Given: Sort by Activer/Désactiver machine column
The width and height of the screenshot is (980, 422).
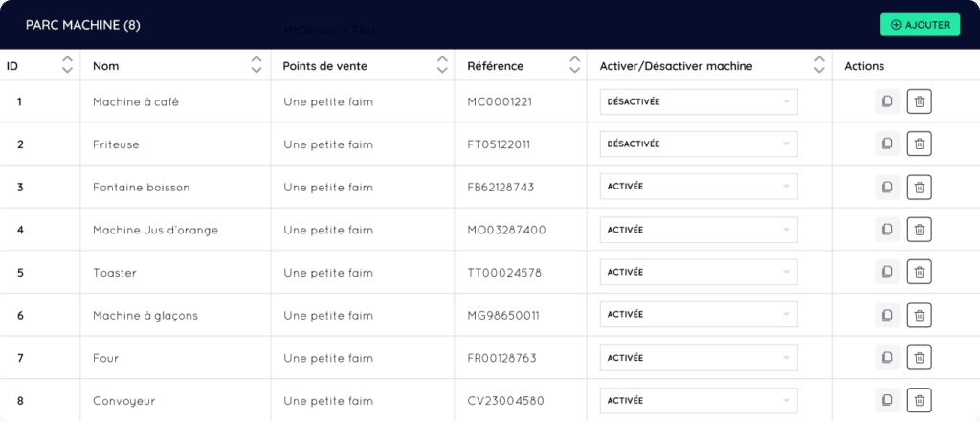Looking at the screenshot, I should click(819, 65).
